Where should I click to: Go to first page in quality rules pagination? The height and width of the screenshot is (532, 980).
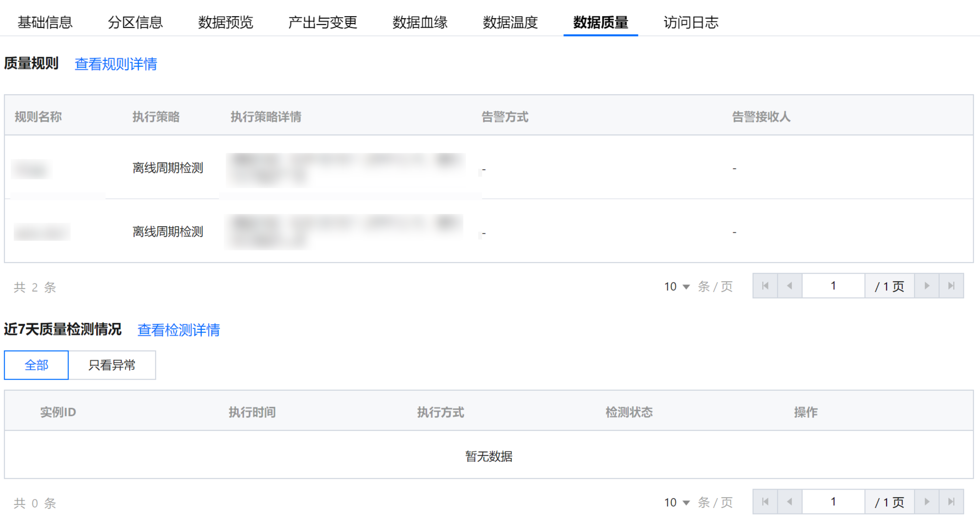765,286
